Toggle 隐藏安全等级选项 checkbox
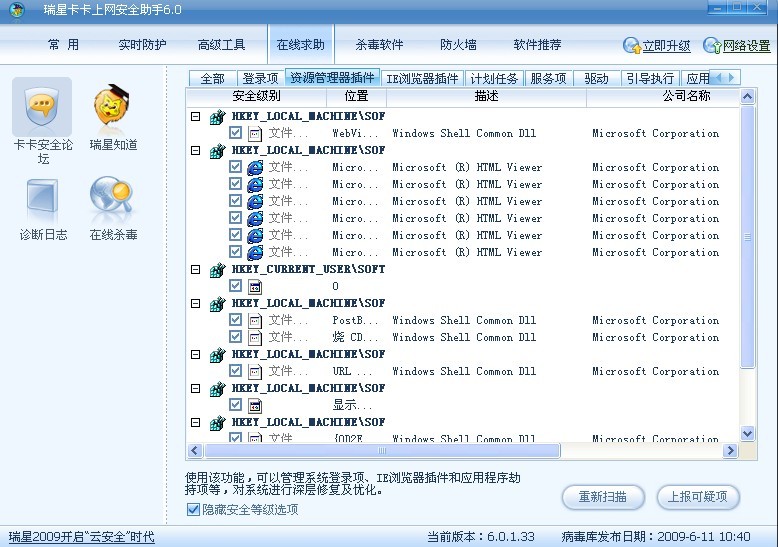778x547 pixels. click(x=193, y=509)
